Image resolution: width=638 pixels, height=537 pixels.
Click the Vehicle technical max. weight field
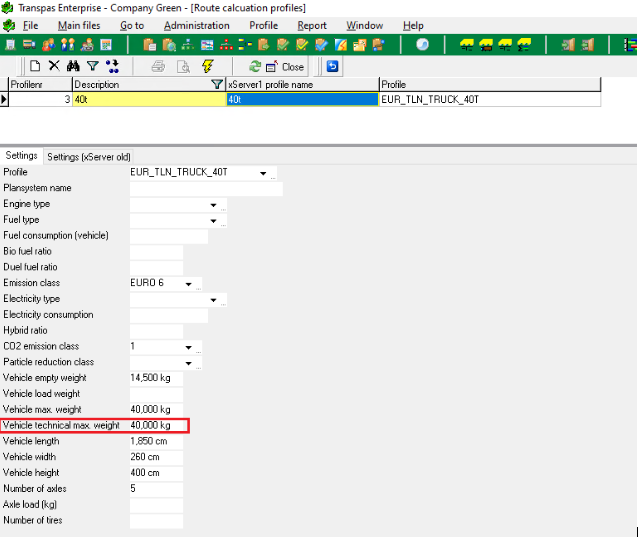[156, 426]
